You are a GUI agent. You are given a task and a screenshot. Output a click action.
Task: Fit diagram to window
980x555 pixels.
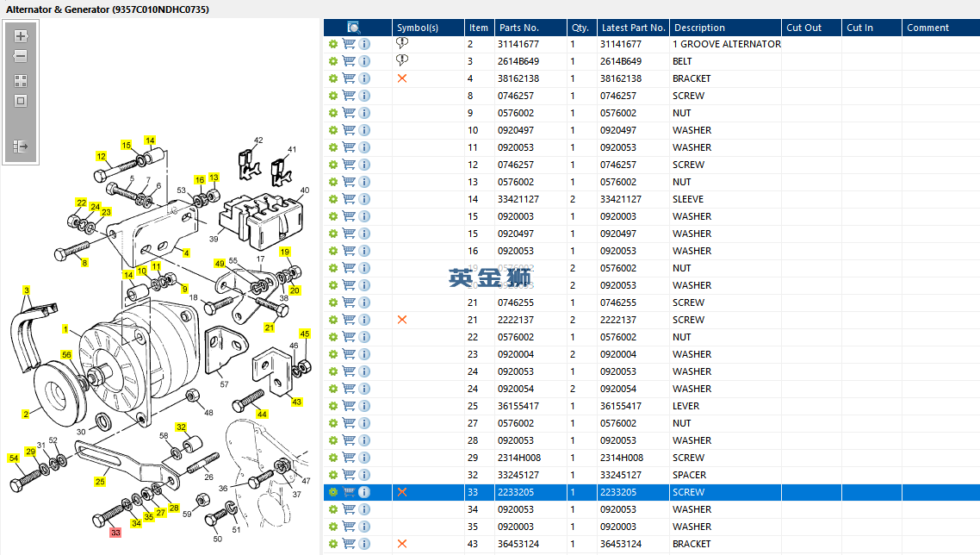pyautogui.click(x=21, y=101)
